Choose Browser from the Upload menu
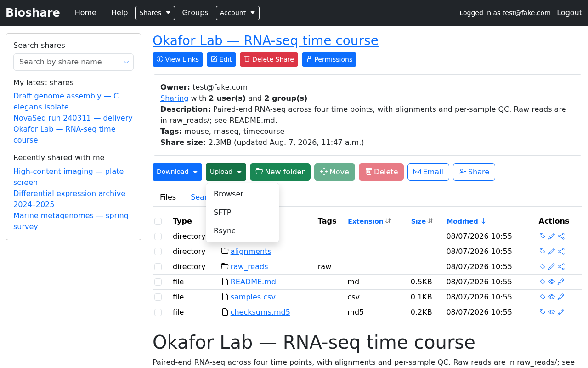Screen dimensions: 588x368 [243, 194]
